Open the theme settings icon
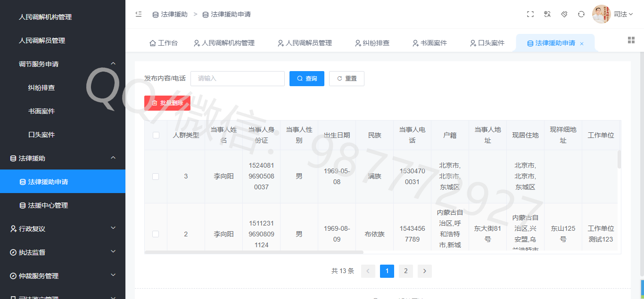The height and width of the screenshot is (299, 644). click(x=564, y=14)
